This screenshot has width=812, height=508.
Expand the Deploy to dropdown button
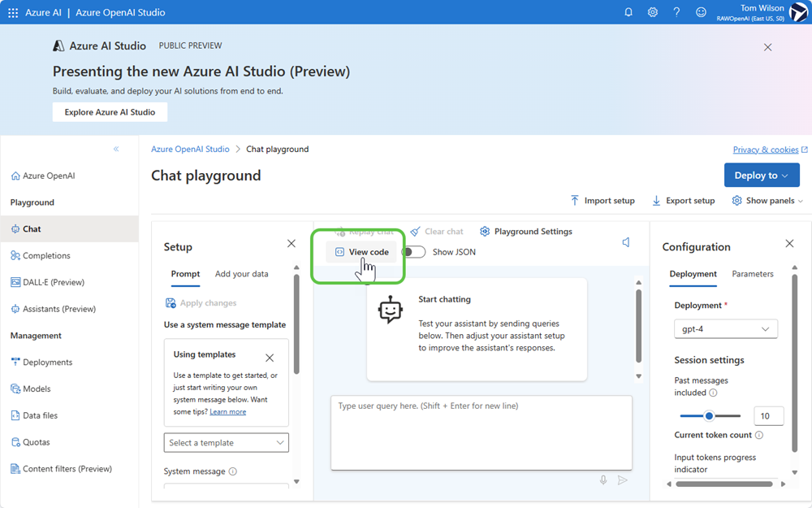(x=762, y=176)
